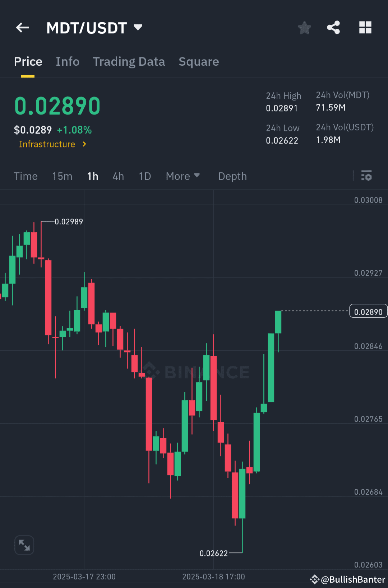
Task: Add MDT/USDT to favorites via star icon
Action: (x=304, y=28)
